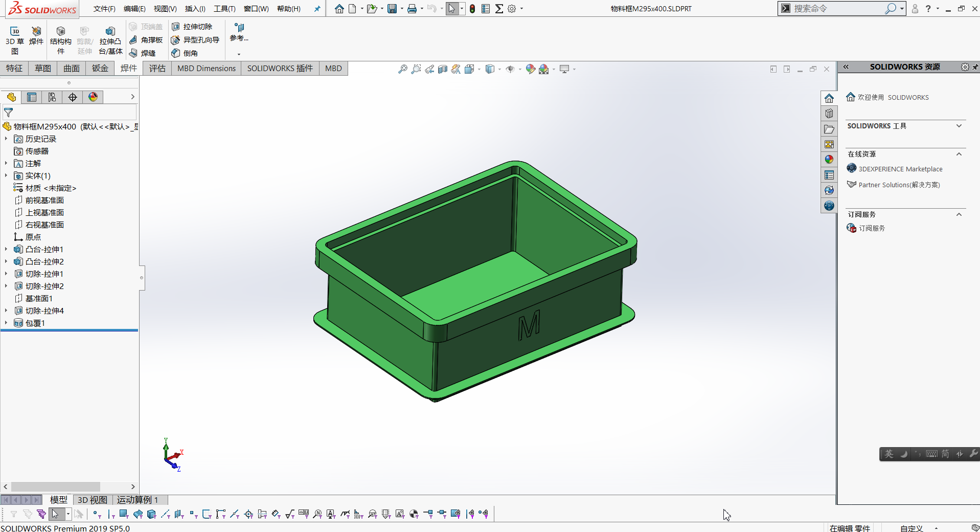Viewport: 980px width, 532px height.
Task: Open the edit appearance icon in viewport toolbar
Action: tap(530, 69)
